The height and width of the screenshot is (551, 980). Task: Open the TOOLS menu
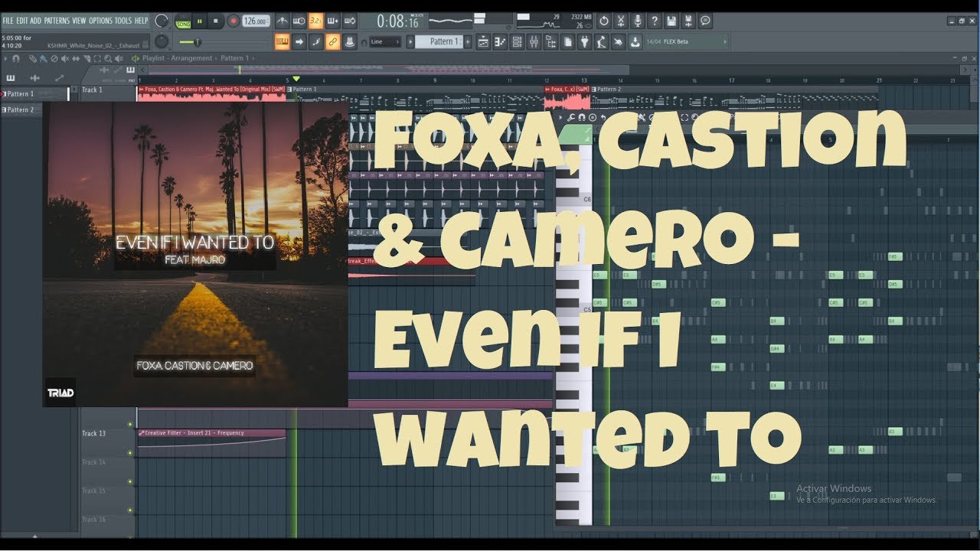(x=123, y=21)
